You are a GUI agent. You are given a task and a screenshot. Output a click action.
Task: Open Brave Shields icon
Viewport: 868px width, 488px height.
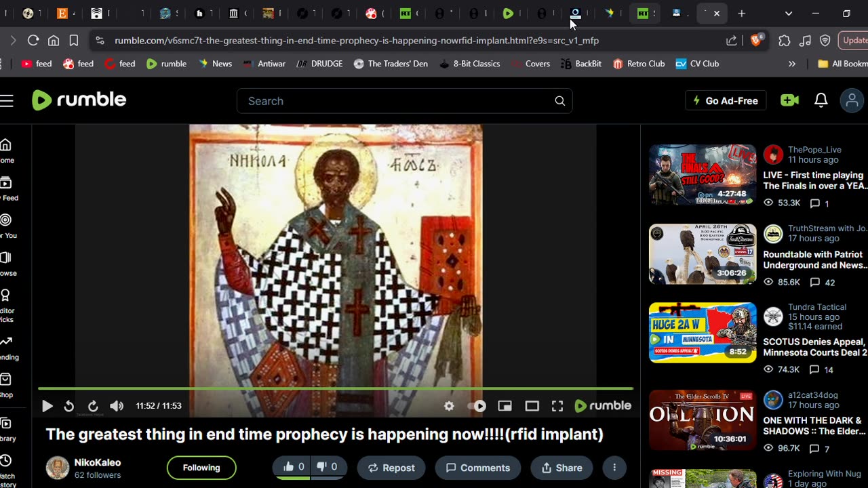coord(756,41)
